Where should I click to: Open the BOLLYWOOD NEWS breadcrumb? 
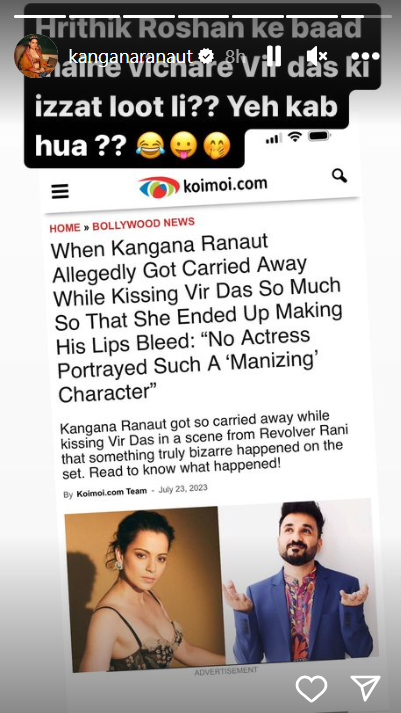pyautogui.click(x=143, y=224)
